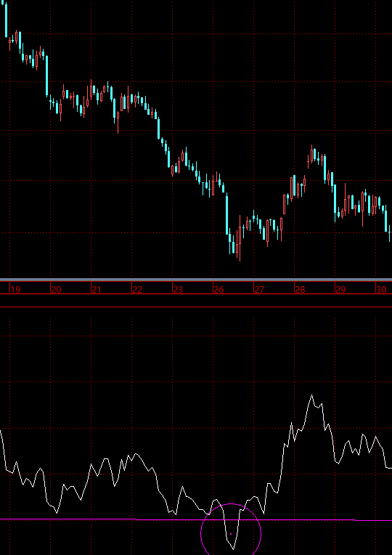392x555 pixels.
Task: Click date label 20 on time axis
Action: (x=56, y=290)
